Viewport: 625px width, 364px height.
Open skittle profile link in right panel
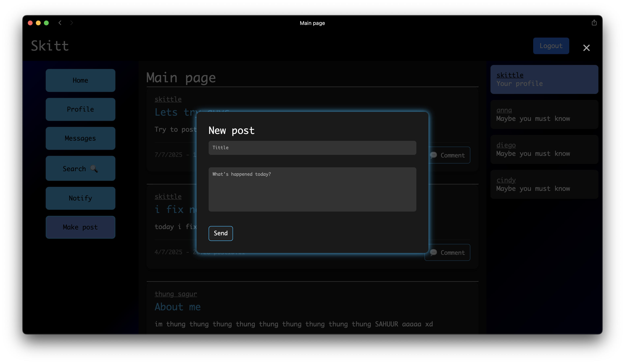click(x=510, y=75)
